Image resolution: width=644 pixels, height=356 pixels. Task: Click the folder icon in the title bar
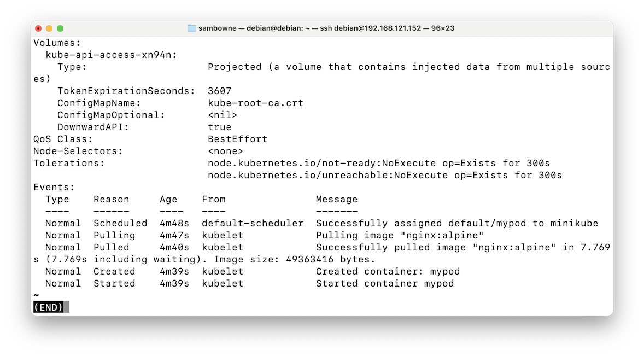pos(191,28)
